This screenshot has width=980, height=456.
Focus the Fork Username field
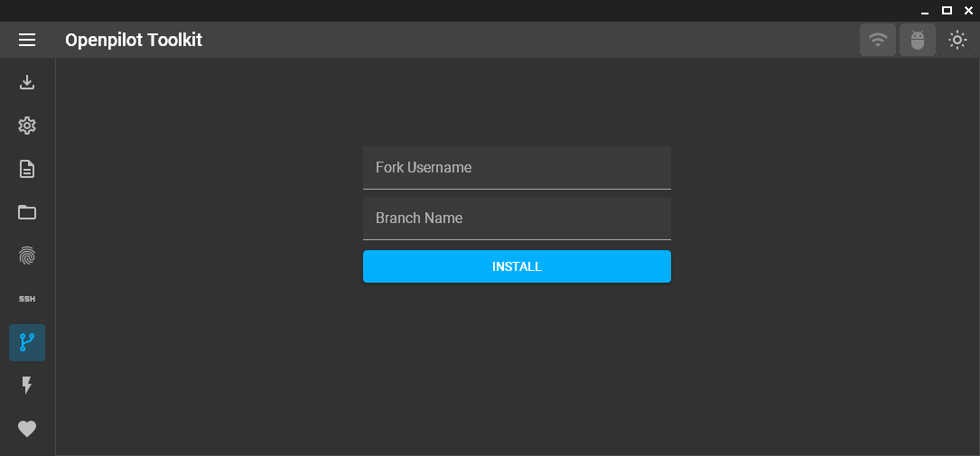[x=517, y=167]
